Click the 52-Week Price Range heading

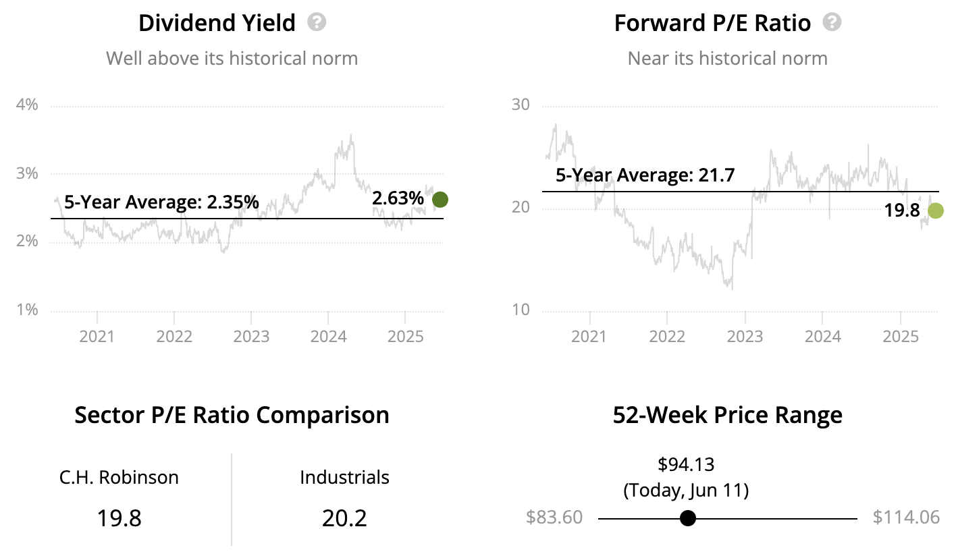pos(727,414)
